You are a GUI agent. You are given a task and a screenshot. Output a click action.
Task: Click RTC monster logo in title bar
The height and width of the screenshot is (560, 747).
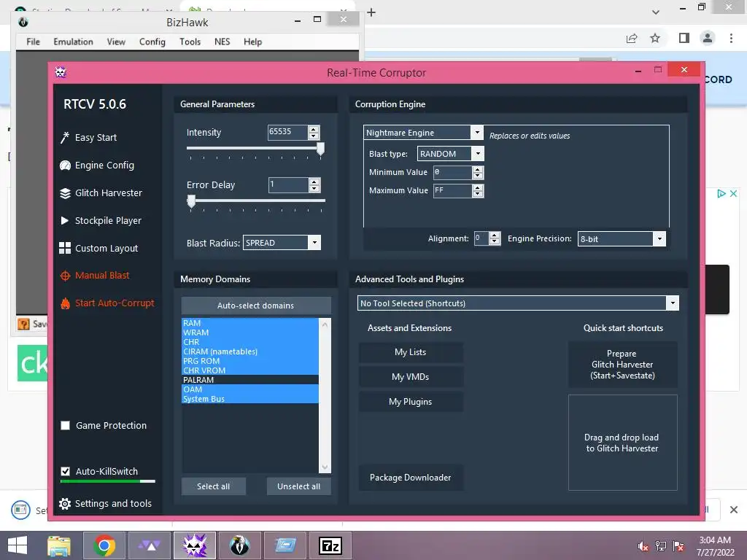pyautogui.click(x=61, y=72)
